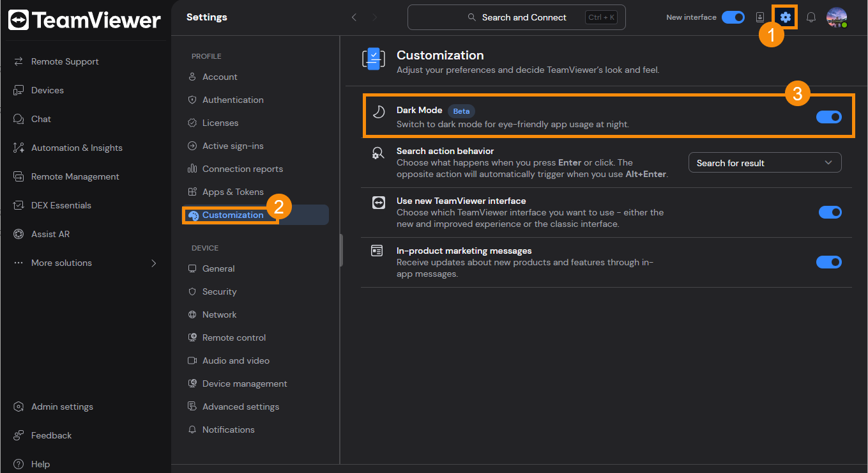This screenshot has width=868, height=473.
Task: Click the Dark Mode moon icon
Action: coord(379,112)
